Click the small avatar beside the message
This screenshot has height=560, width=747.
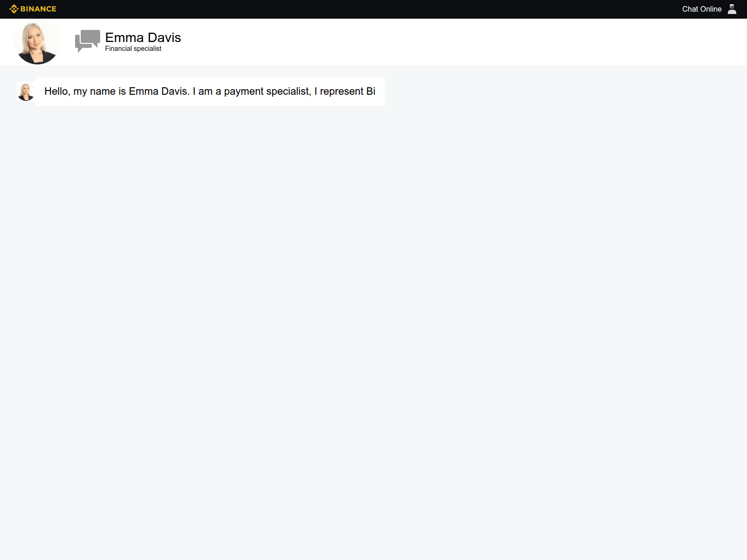pyautogui.click(x=26, y=91)
